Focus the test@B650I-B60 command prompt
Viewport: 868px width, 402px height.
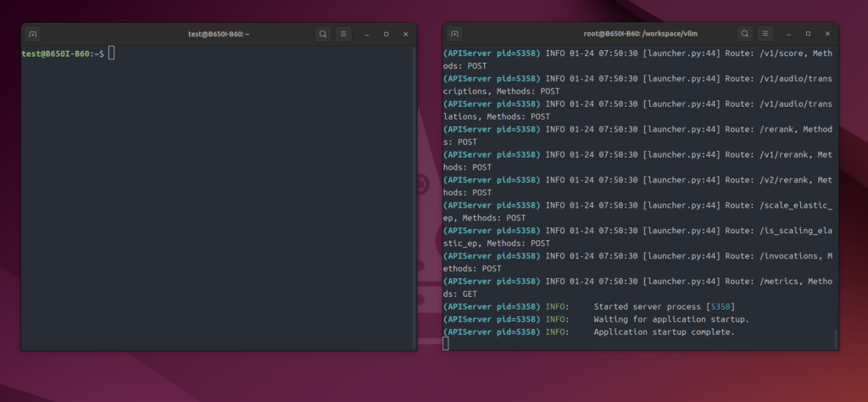pyautogui.click(x=111, y=54)
